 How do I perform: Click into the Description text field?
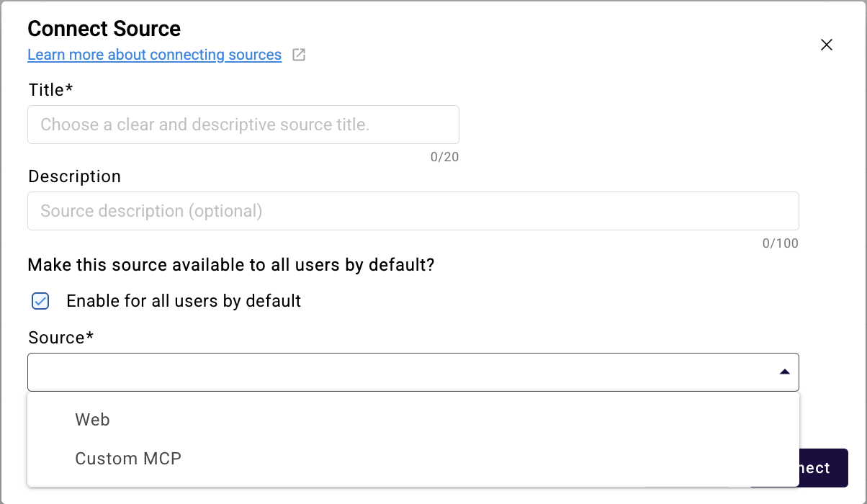pos(413,211)
